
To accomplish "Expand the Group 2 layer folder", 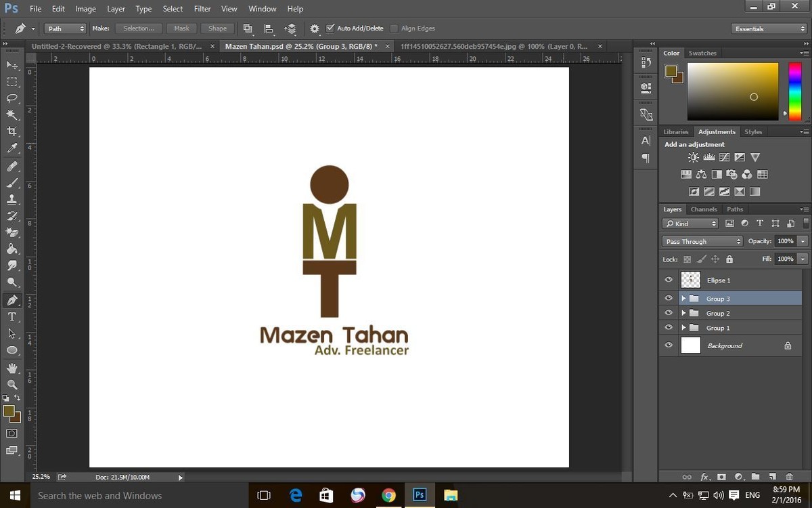I will (x=683, y=314).
